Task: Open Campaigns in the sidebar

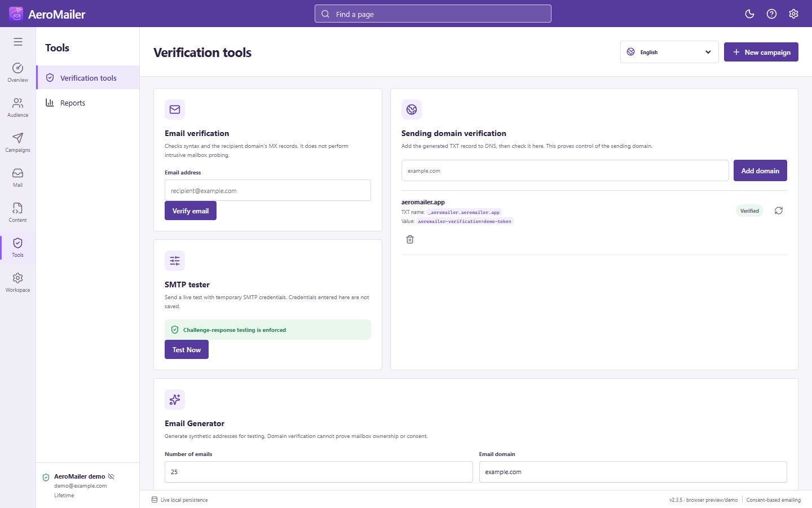Action: click(x=18, y=143)
